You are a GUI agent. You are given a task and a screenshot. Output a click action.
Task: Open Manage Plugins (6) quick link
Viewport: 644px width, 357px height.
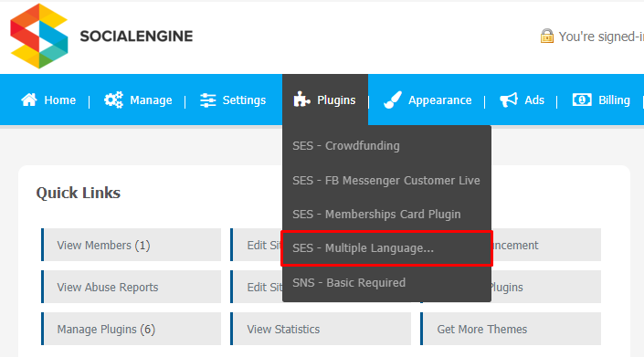(131, 329)
